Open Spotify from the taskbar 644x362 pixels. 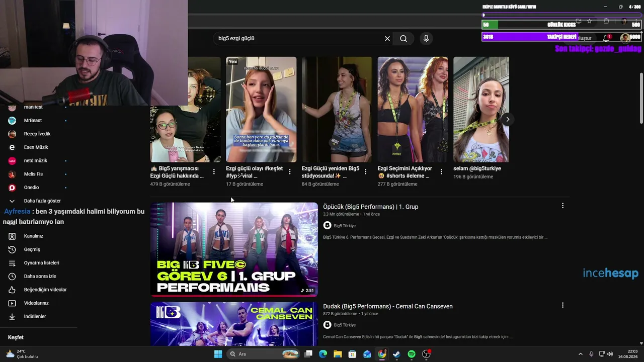[x=412, y=354]
